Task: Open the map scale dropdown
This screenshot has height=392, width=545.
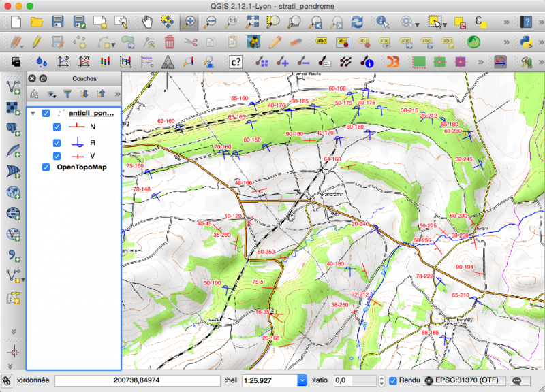Action: [x=302, y=380]
